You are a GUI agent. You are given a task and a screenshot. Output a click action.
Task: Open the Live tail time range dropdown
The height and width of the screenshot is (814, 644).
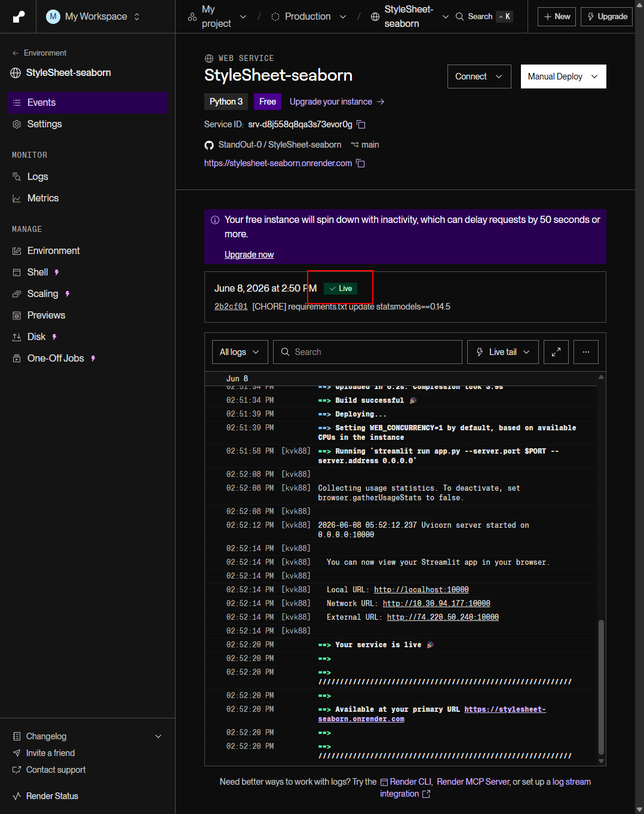(x=503, y=352)
